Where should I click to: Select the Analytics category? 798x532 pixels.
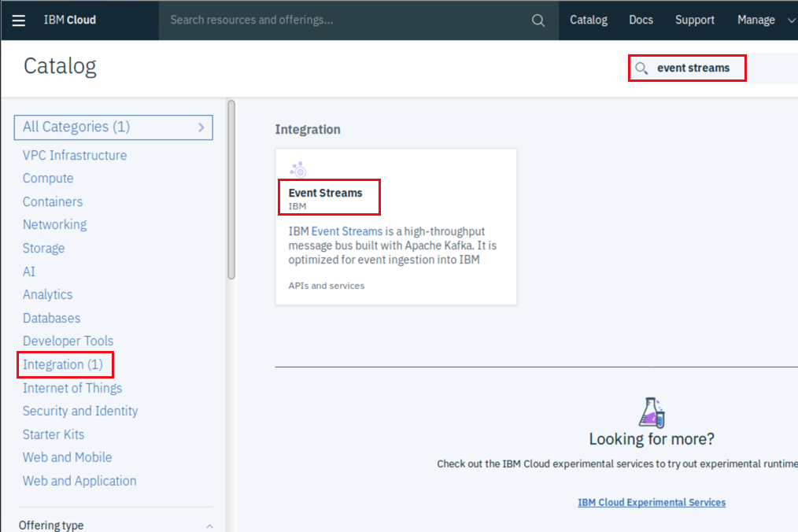47,294
